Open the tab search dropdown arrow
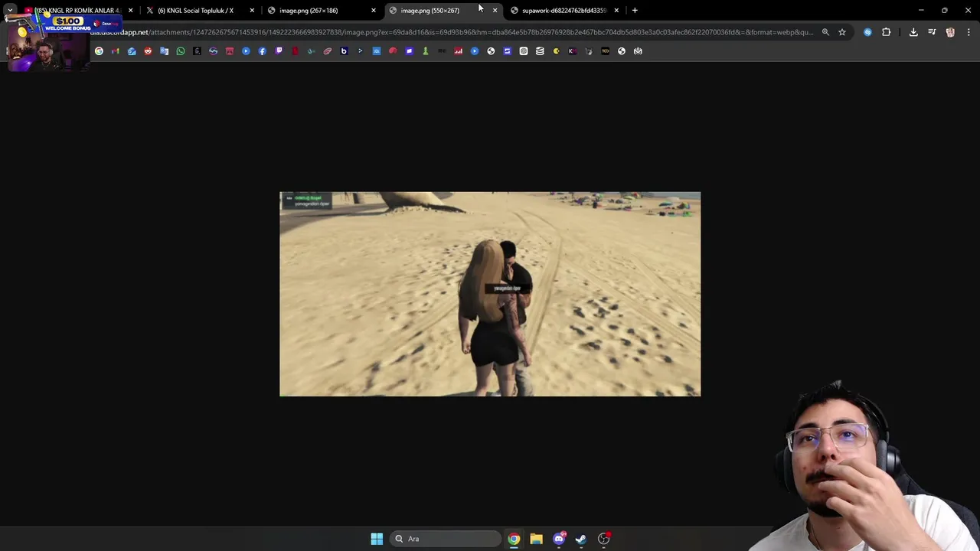 (x=10, y=10)
